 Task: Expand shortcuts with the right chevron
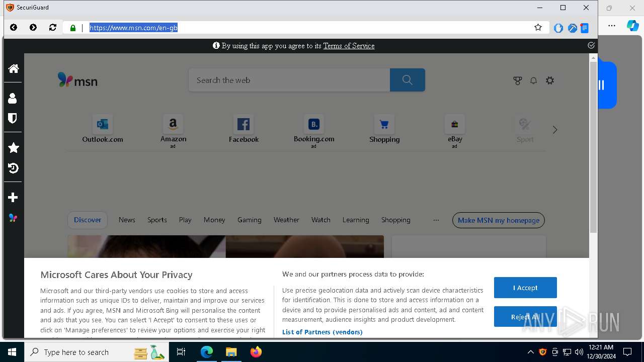[555, 130]
